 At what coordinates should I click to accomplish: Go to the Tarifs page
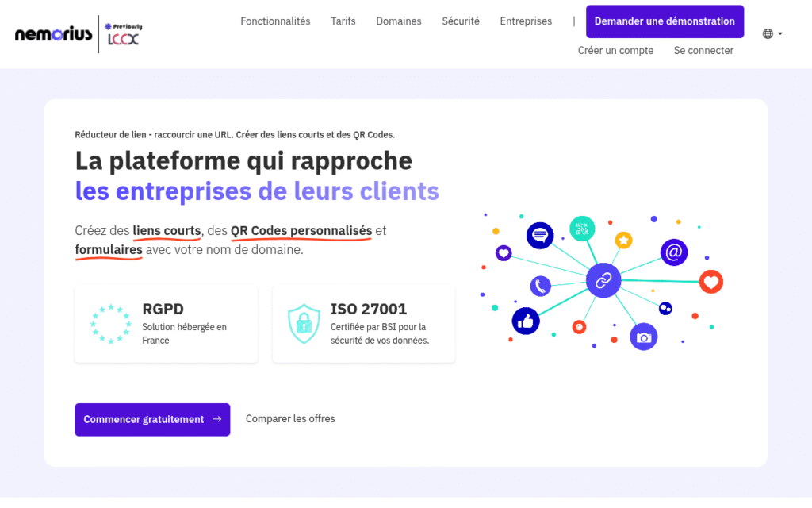(x=343, y=21)
